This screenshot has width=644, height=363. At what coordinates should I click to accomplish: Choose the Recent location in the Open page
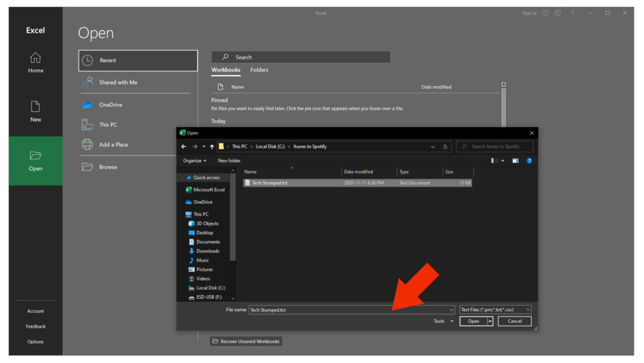(x=138, y=60)
